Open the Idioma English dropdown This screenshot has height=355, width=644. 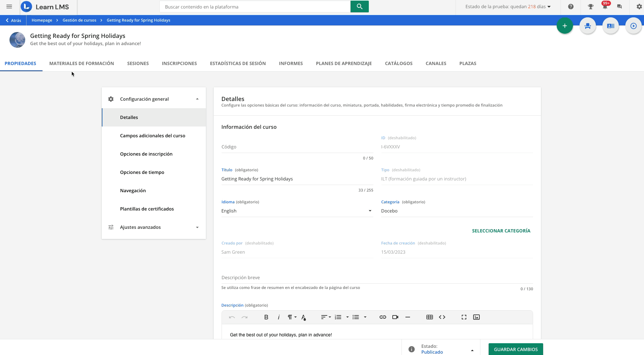(x=297, y=211)
